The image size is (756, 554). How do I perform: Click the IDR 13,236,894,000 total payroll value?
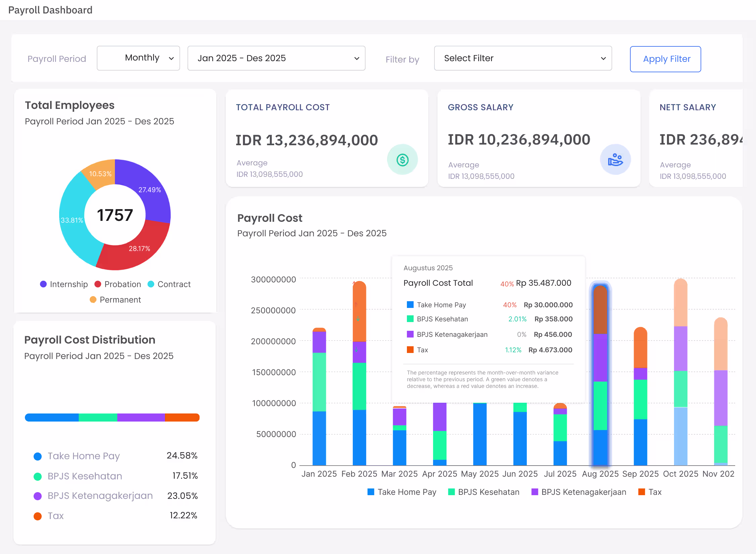[x=307, y=140]
